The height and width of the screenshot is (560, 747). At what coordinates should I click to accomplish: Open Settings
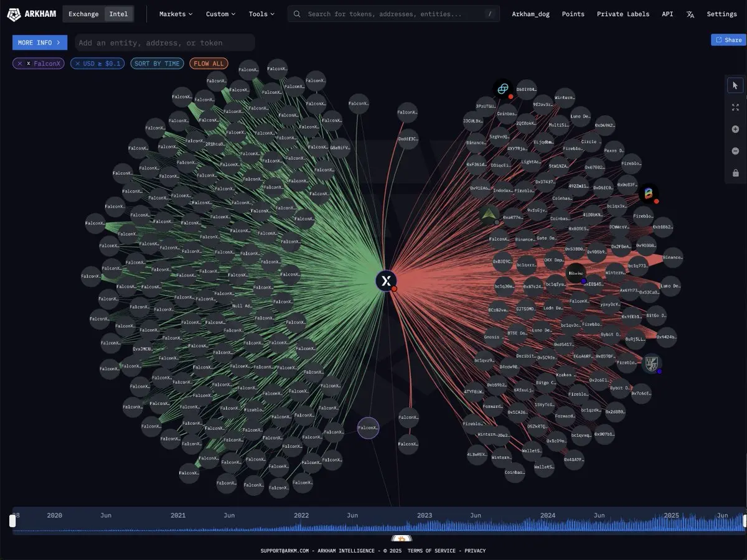click(721, 14)
